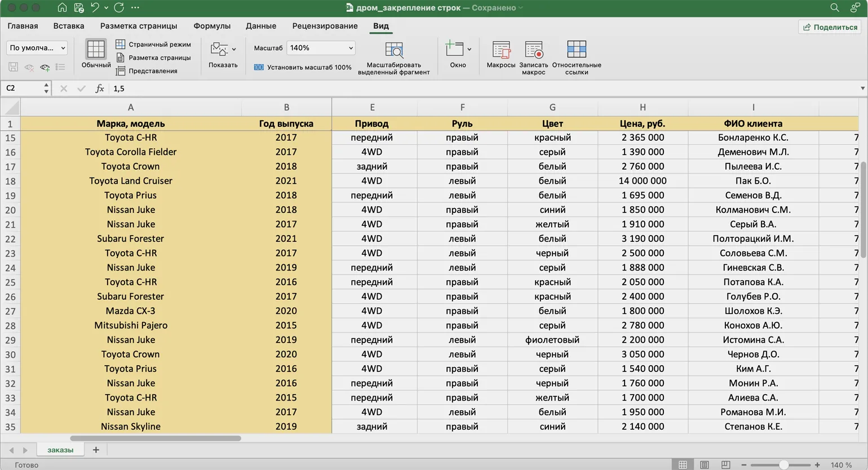The height and width of the screenshot is (470, 868).
Task: Add a new sheet with plus button
Action: [96, 450]
